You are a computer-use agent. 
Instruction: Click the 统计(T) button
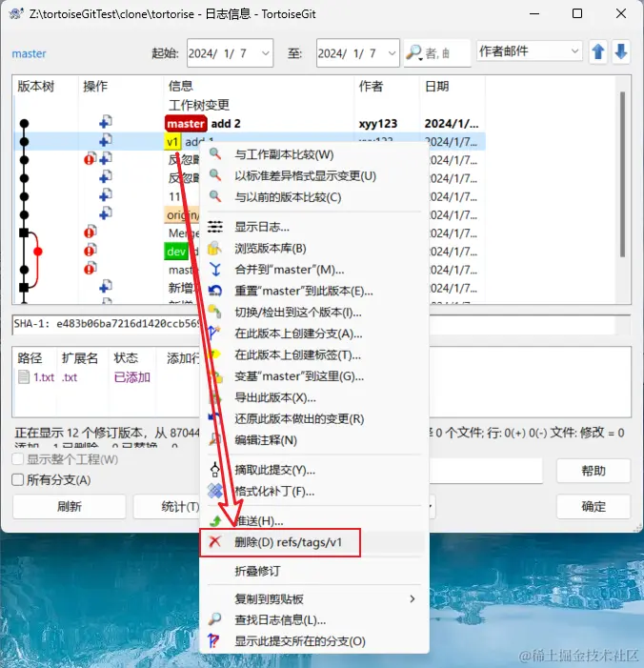[x=167, y=506]
